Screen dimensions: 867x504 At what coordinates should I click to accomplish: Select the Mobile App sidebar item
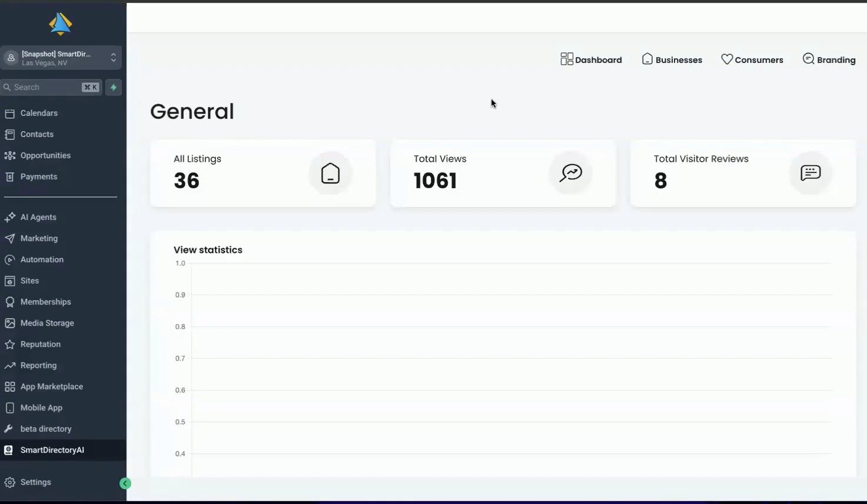point(41,408)
